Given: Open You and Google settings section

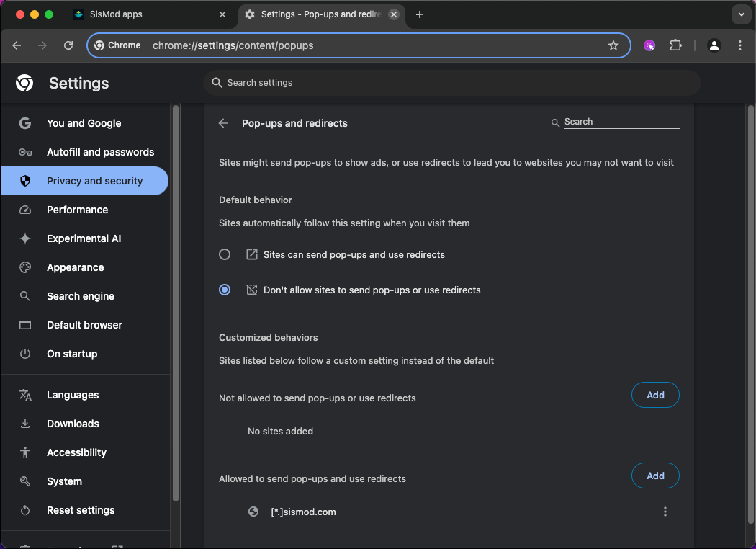Looking at the screenshot, I should coord(84,123).
